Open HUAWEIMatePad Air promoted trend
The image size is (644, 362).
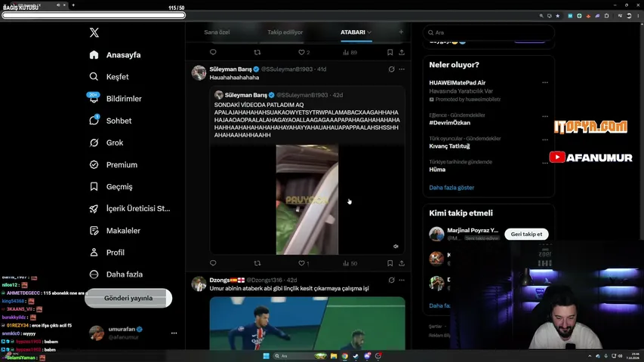457,82
